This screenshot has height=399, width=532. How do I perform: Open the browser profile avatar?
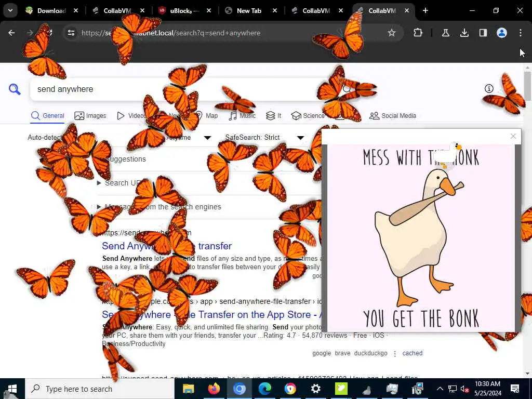pos(501,33)
